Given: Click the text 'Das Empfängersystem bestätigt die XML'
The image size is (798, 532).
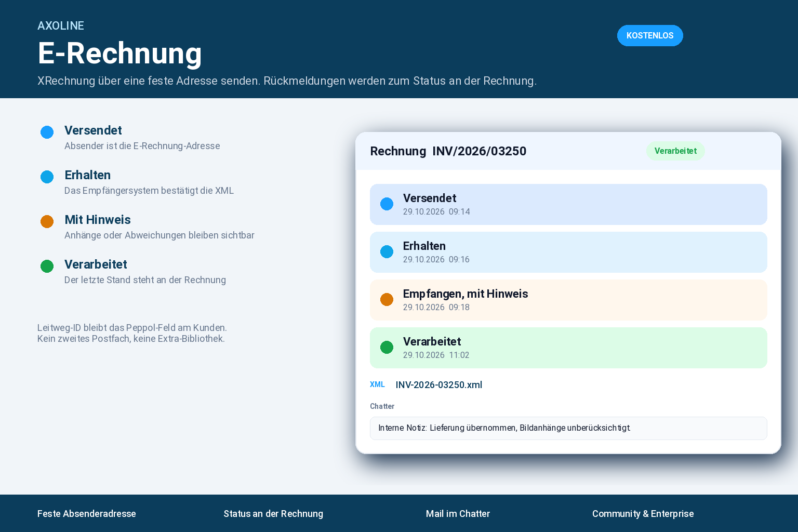Looking at the screenshot, I should tap(149, 191).
